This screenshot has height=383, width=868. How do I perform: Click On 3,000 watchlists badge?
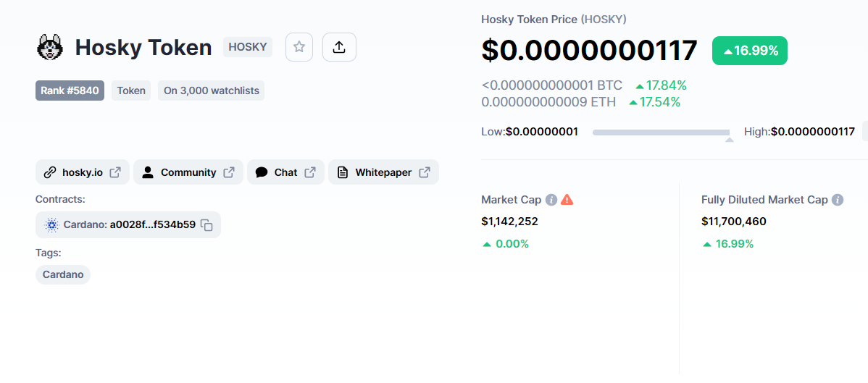[x=212, y=91]
